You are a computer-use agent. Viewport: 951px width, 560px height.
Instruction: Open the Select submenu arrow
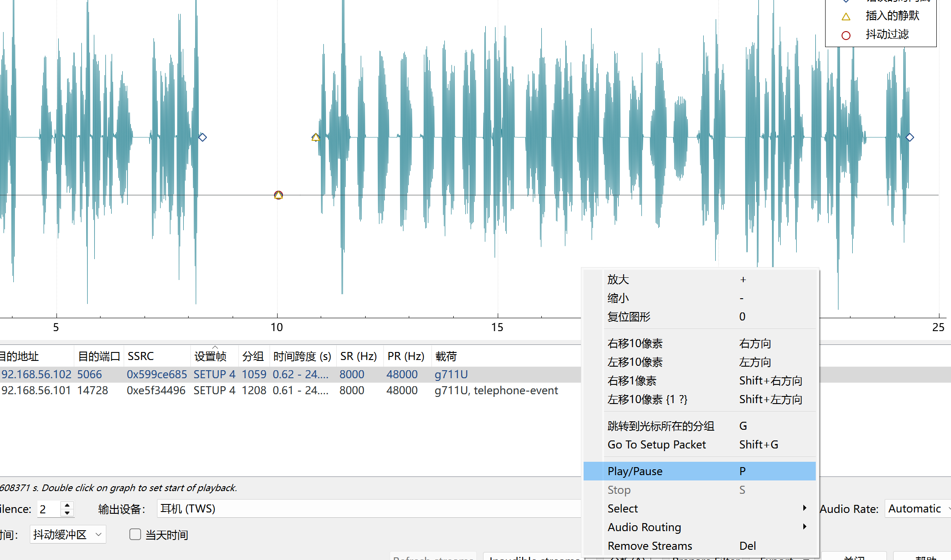click(804, 508)
